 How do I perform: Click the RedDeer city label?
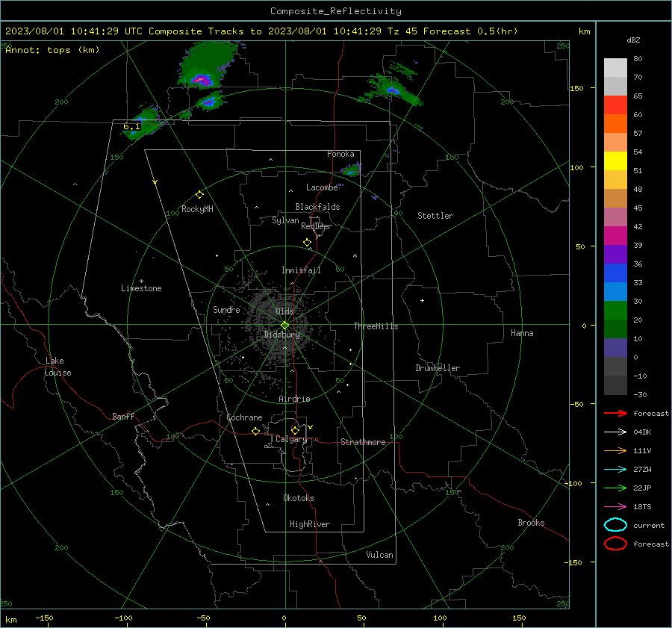coord(317,226)
